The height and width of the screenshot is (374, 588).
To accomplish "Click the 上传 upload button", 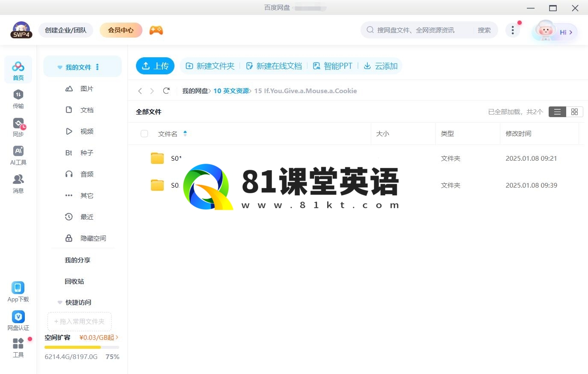I will tap(155, 66).
